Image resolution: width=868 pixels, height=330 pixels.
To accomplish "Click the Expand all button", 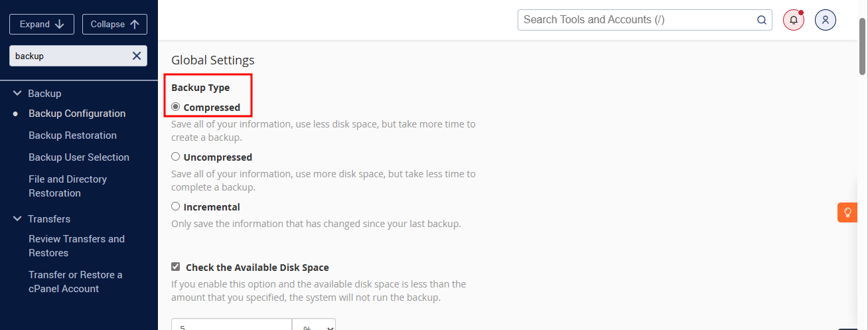I will tap(41, 24).
